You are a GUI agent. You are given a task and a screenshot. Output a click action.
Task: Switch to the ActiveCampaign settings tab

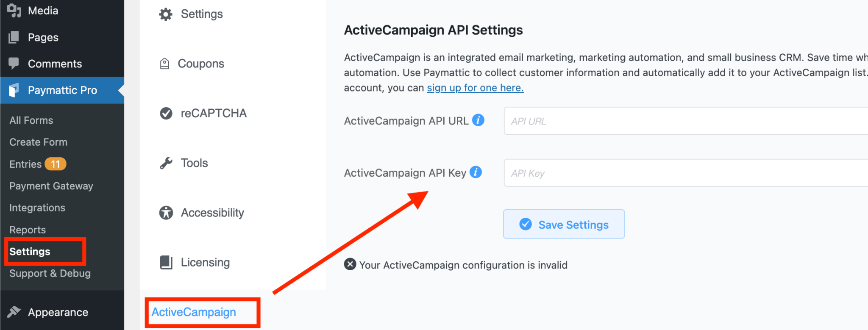(194, 312)
